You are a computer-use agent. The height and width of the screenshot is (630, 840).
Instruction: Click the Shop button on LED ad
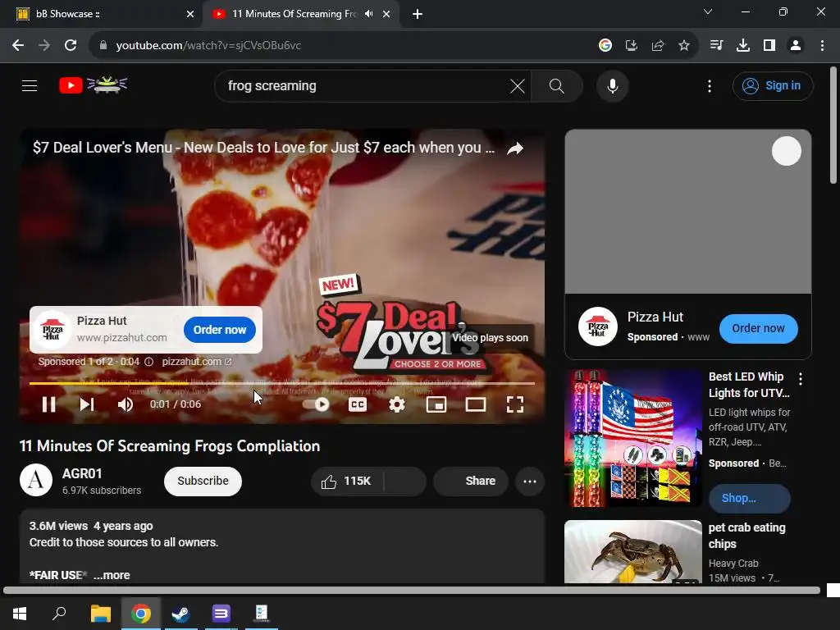pos(749,498)
